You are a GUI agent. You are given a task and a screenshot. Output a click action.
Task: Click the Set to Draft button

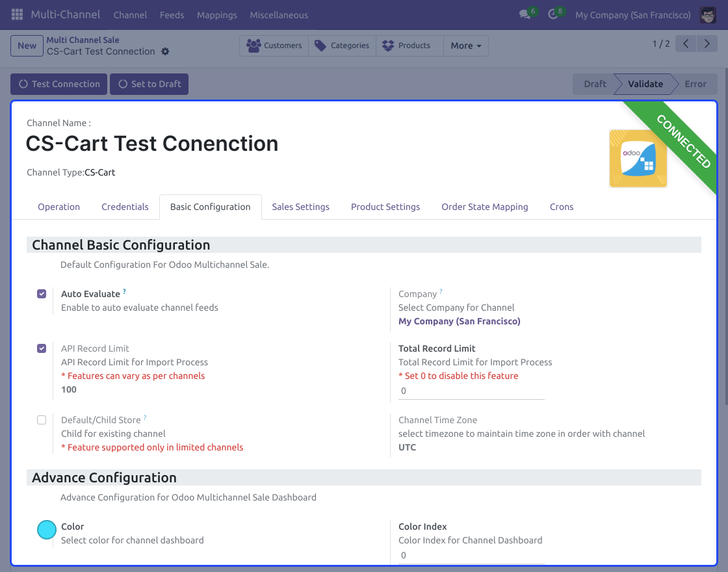(149, 84)
